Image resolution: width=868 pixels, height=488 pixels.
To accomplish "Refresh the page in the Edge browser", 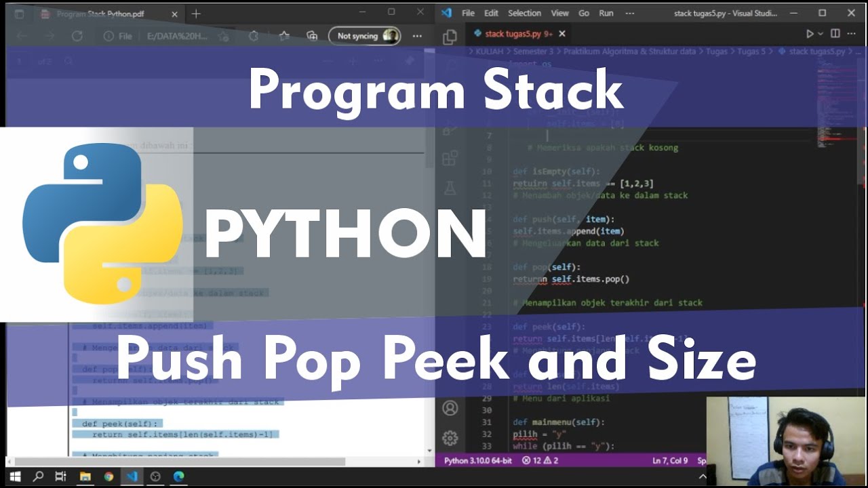I will coord(77,37).
